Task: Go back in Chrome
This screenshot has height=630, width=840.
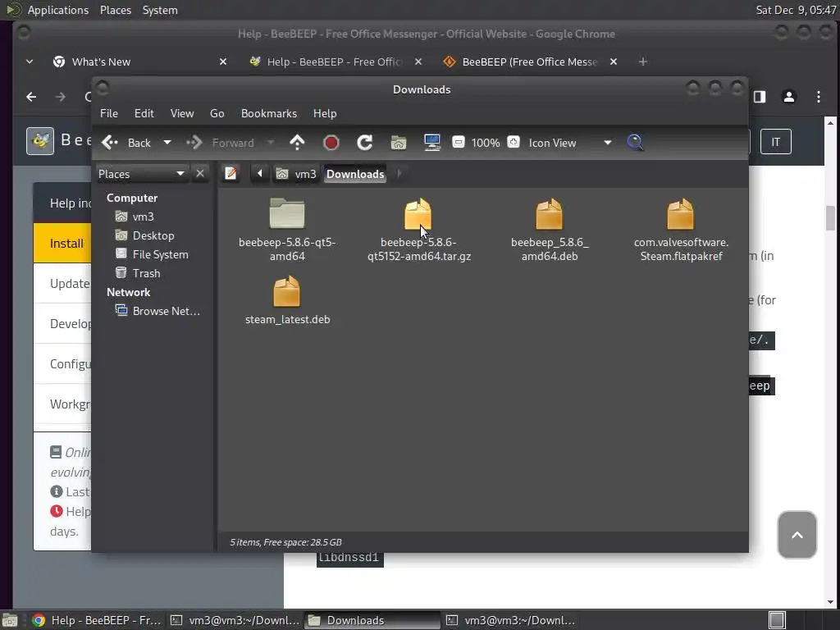Action: [x=32, y=97]
